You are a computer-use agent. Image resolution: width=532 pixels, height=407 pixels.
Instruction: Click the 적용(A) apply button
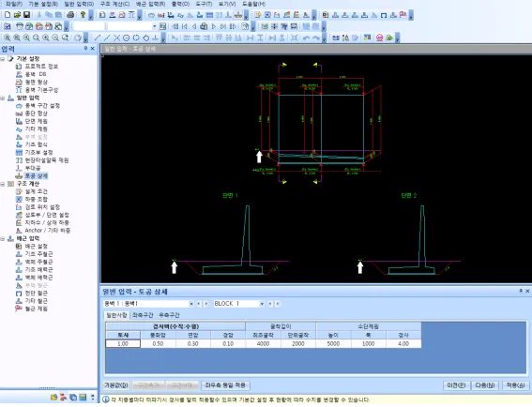point(515,385)
